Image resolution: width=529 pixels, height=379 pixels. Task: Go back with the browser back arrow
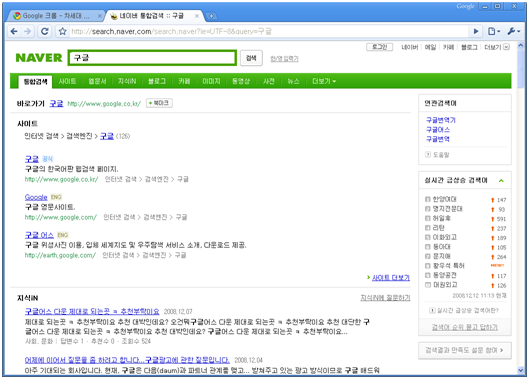coord(14,31)
